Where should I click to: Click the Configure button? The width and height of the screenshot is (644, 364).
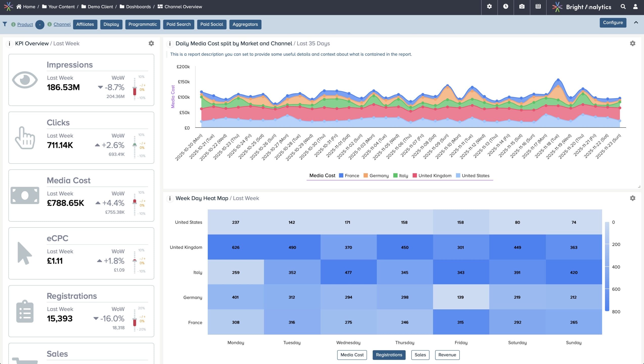click(613, 22)
